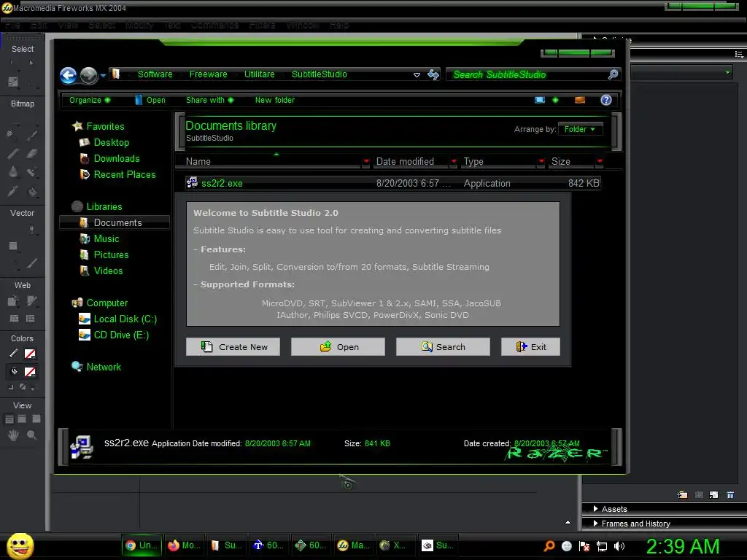The height and width of the screenshot is (560, 747).
Task: Click the refresh arrows beside address bar
Action: 433,75
